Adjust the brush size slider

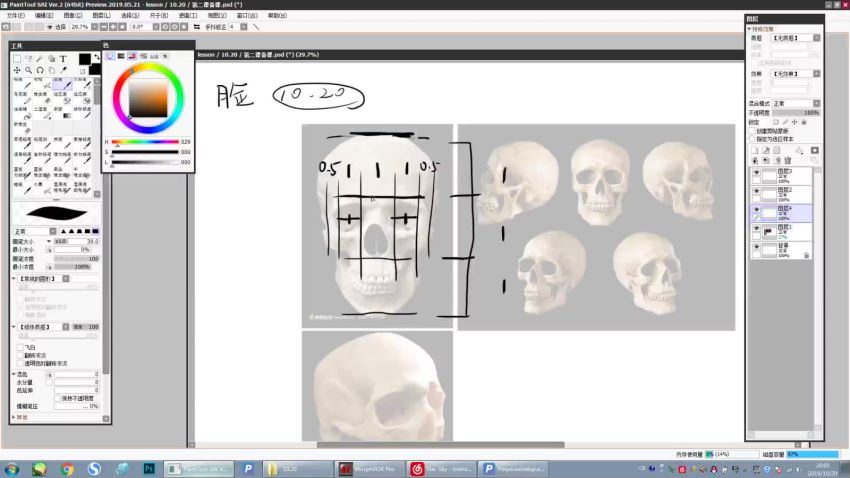tap(76, 241)
